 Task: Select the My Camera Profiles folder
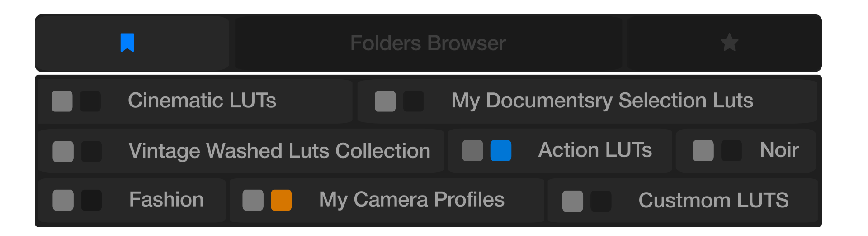[x=411, y=200]
